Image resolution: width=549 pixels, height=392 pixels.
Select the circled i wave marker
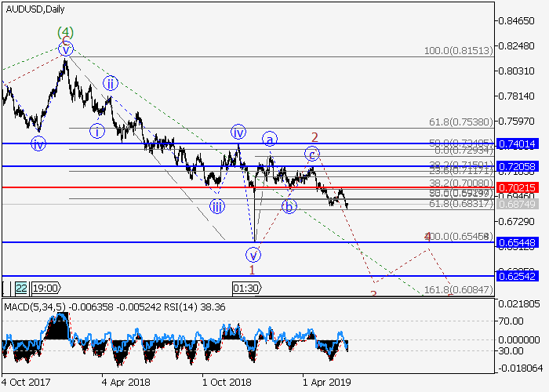pyautogui.click(x=96, y=131)
